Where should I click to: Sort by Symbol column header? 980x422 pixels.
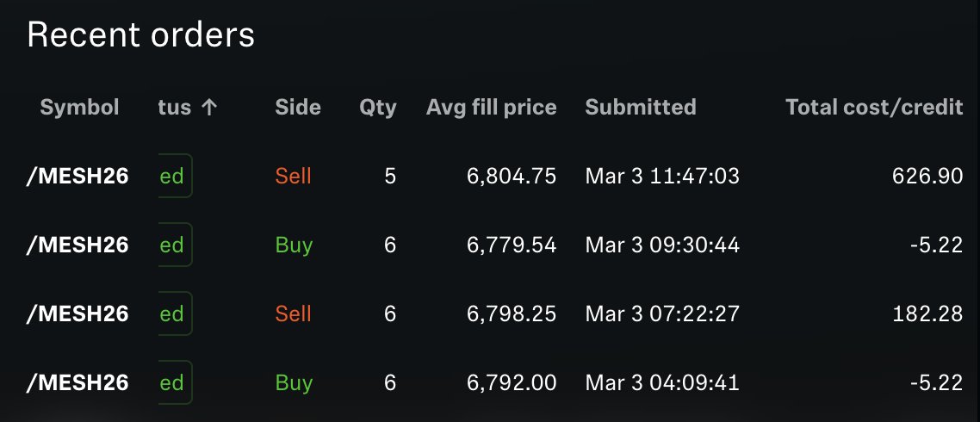(x=79, y=108)
